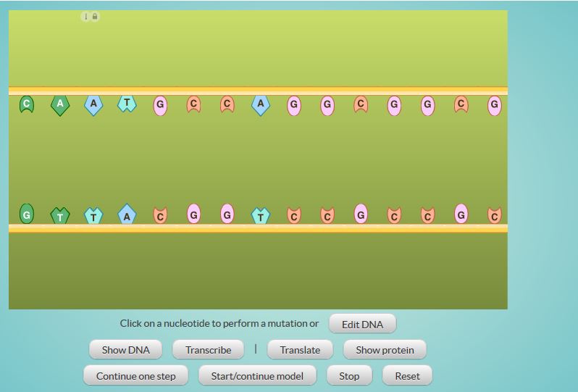This screenshot has height=392, width=578.
Task: Click the exclamation mark icon beside the lock
Action: [85, 17]
